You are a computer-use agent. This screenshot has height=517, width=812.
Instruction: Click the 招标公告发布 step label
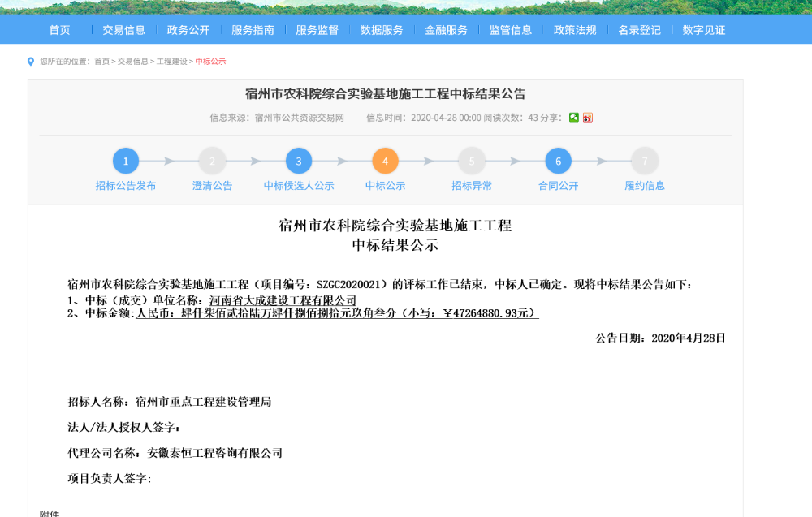[x=125, y=186]
